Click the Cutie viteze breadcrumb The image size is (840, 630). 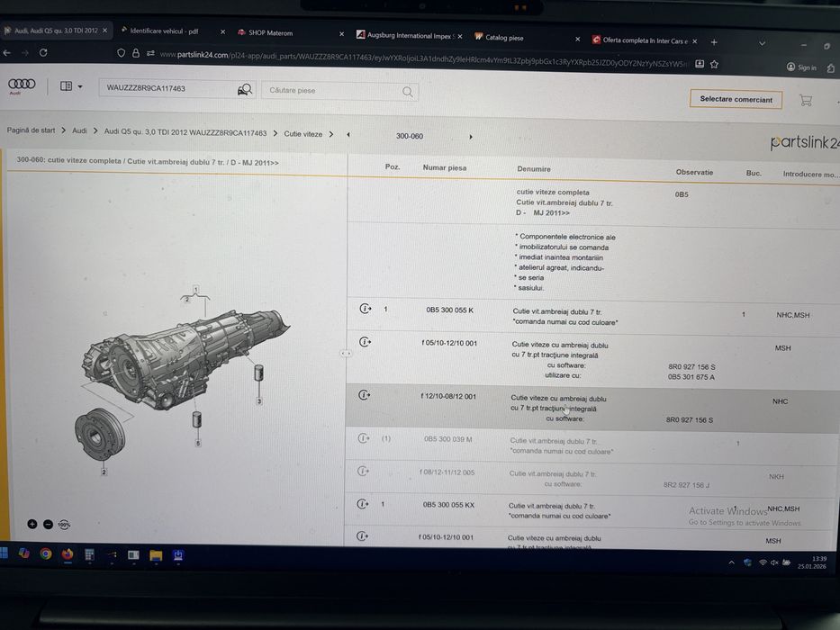tap(303, 134)
